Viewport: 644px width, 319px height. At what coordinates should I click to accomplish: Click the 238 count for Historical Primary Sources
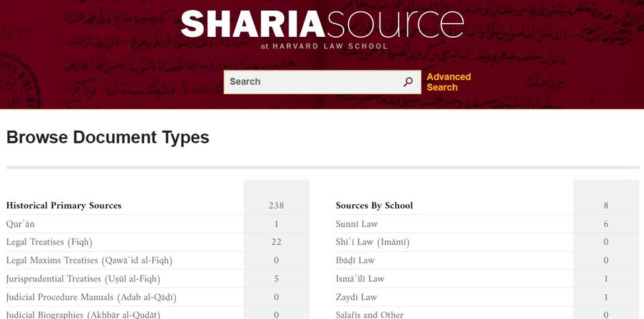(x=276, y=205)
